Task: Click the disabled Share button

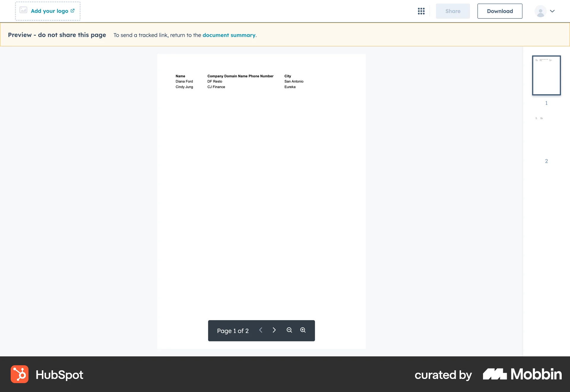Action: (452, 11)
